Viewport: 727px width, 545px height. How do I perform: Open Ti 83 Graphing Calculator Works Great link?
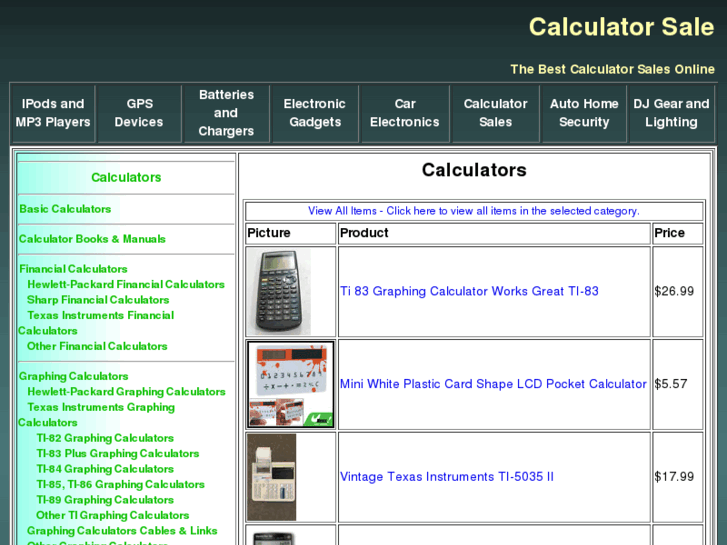pos(469,291)
